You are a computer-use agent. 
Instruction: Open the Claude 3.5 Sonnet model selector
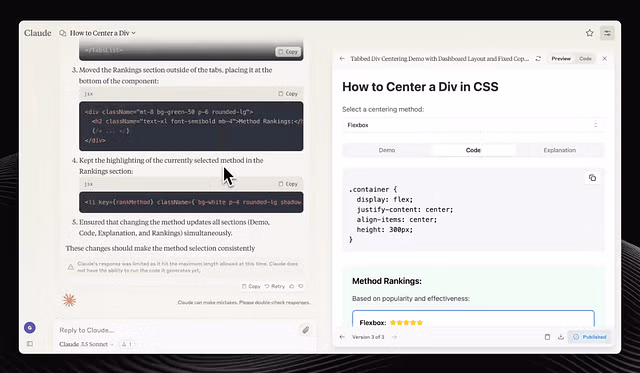click(87, 344)
